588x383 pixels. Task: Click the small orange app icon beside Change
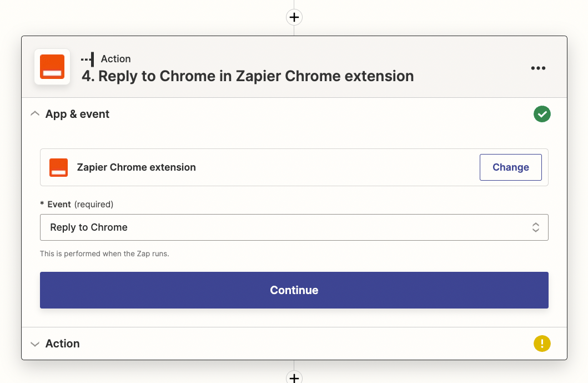pos(58,167)
